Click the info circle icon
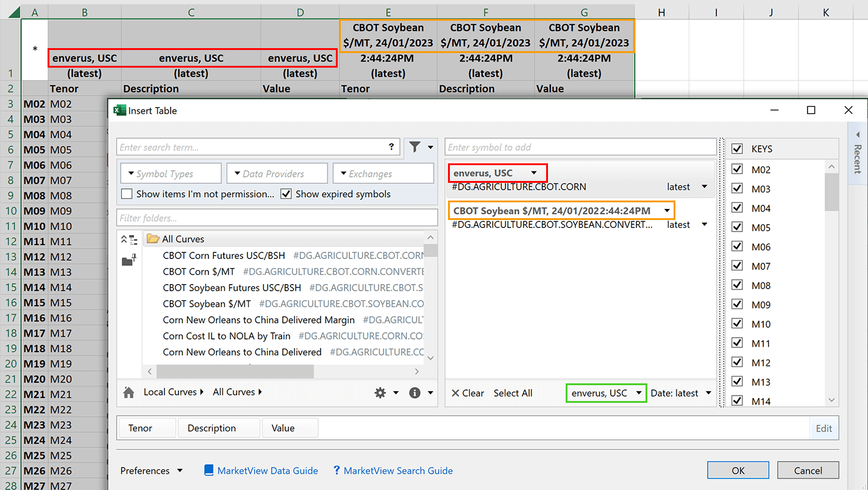868x490 pixels. click(415, 393)
